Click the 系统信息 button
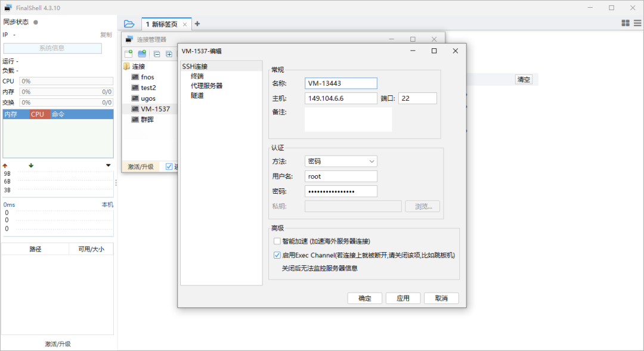The image size is (644, 351). [x=52, y=48]
